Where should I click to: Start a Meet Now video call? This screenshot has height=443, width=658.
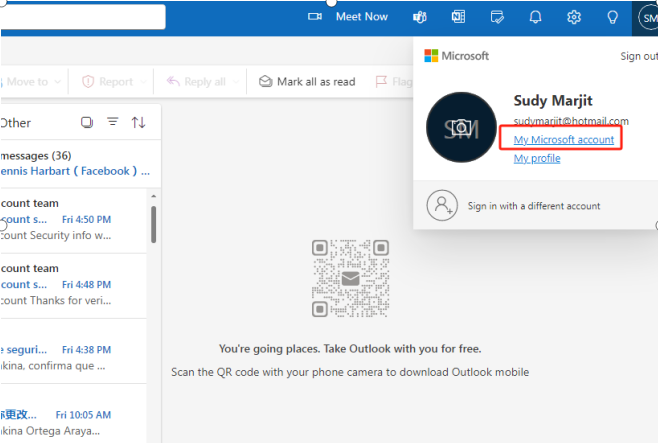[348, 17]
